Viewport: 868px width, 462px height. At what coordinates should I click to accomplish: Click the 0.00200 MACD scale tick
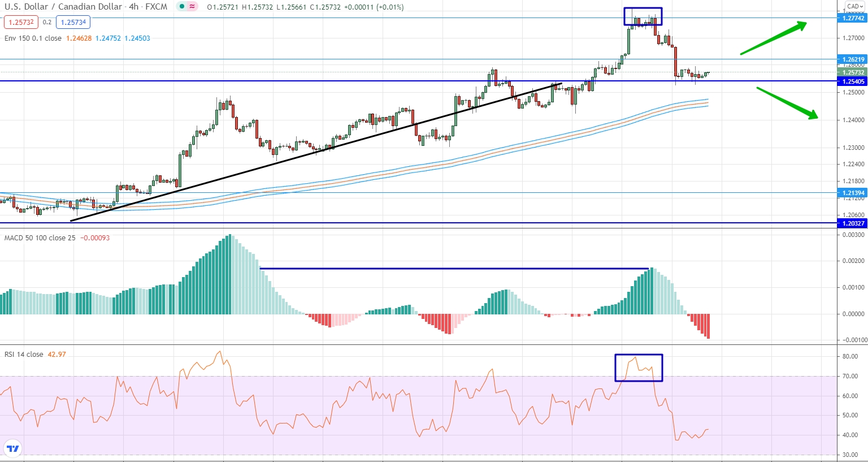(853, 261)
